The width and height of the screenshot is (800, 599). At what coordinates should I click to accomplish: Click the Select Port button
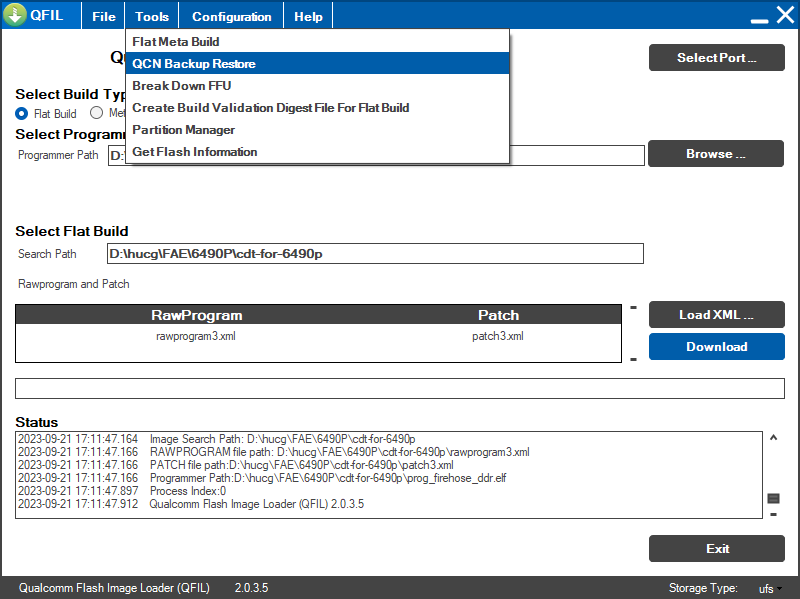tap(716, 58)
